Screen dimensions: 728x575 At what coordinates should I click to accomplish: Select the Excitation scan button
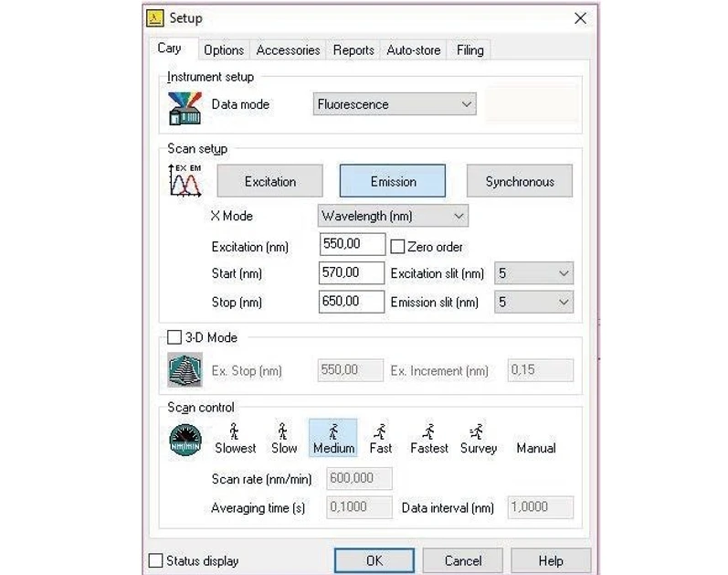pyautogui.click(x=269, y=181)
